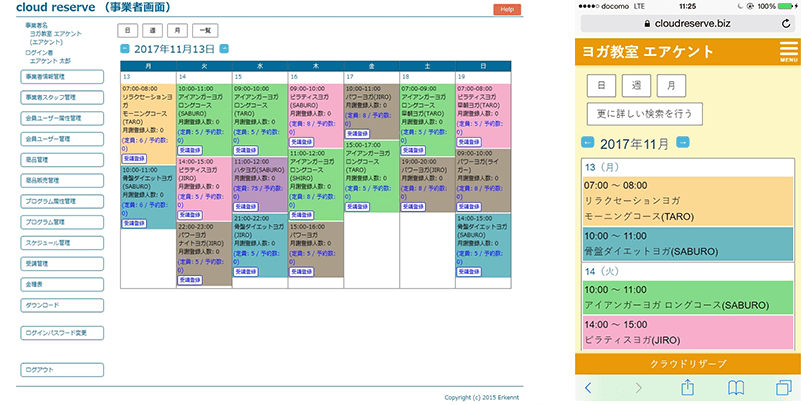Open スケジュール管理 in sidebar
Image resolution: width=801 pixels, height=405 pixels.
click(62, 243)
